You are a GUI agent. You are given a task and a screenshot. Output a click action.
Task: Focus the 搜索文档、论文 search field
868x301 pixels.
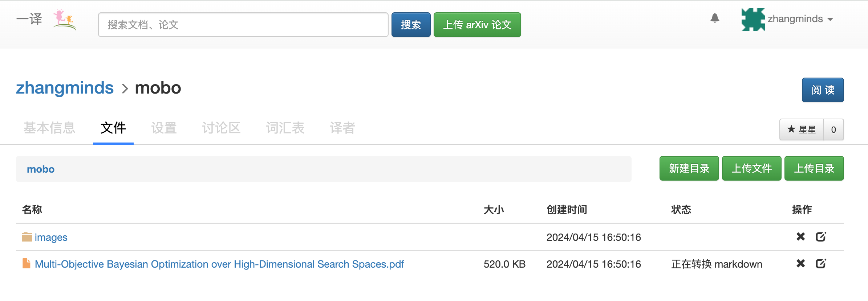click(x=243, y=25)
